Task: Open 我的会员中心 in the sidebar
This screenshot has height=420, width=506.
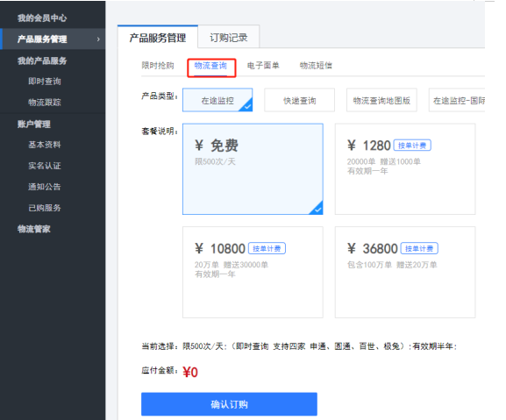Action: [x=42, y=18]
